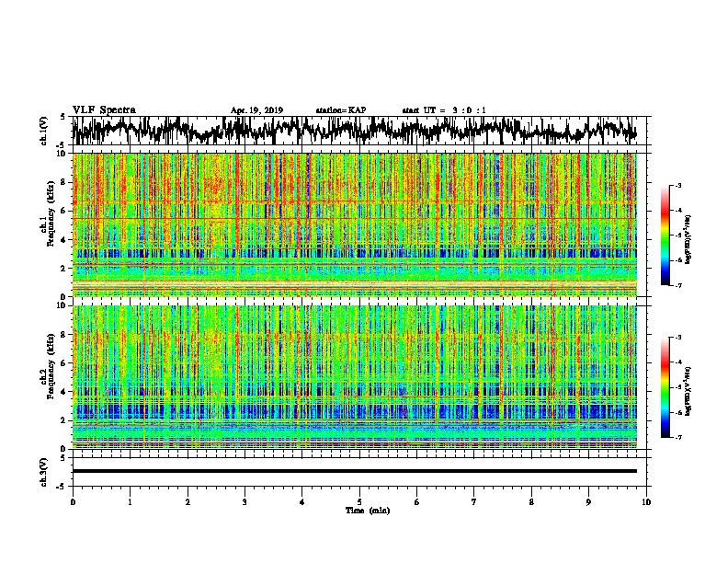Click the "-7" label below ch.2 colorbar
The height and width of the screenshot is (563, 728).
[677, 438]
